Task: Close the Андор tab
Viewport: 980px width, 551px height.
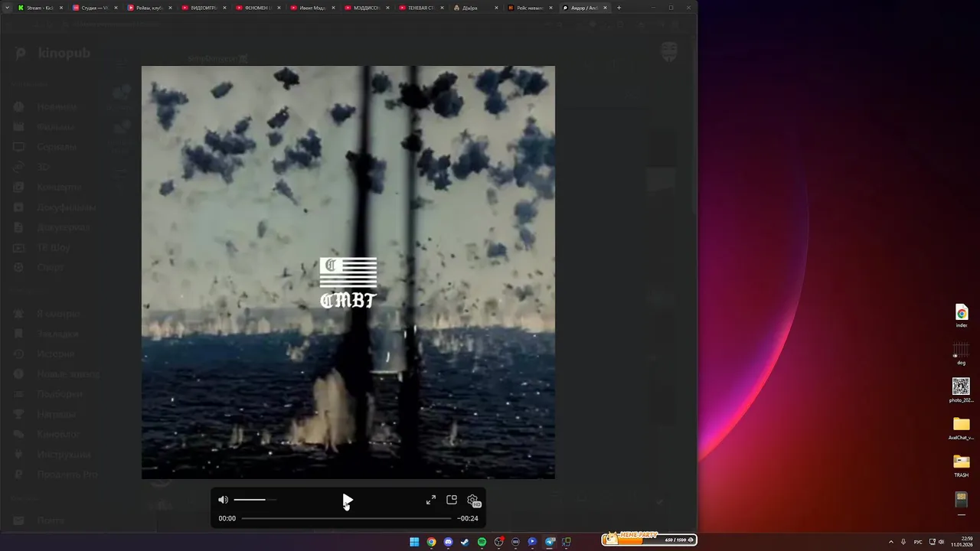Action: [606, 8]
